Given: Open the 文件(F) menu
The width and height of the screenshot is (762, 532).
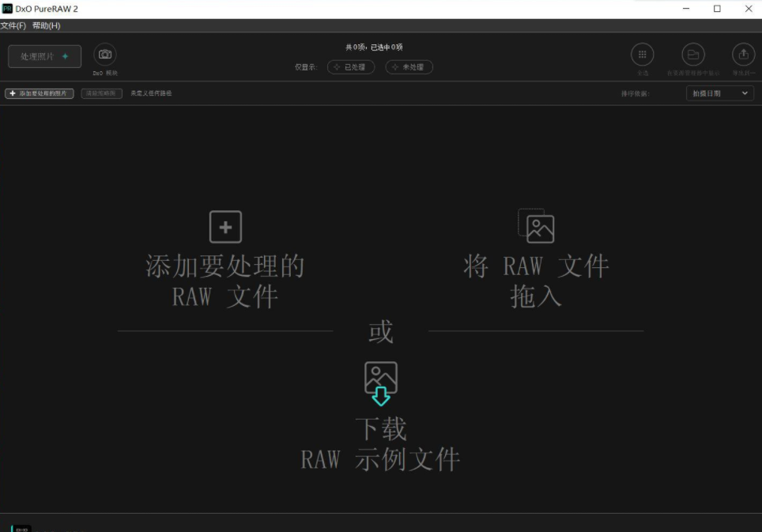Looking at the screenshot, I should pyautogui.click(x=13, y=26).
